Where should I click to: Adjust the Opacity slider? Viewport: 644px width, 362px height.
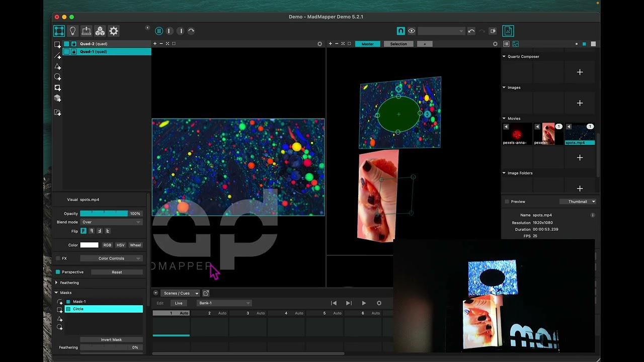[x=104, y=214]
